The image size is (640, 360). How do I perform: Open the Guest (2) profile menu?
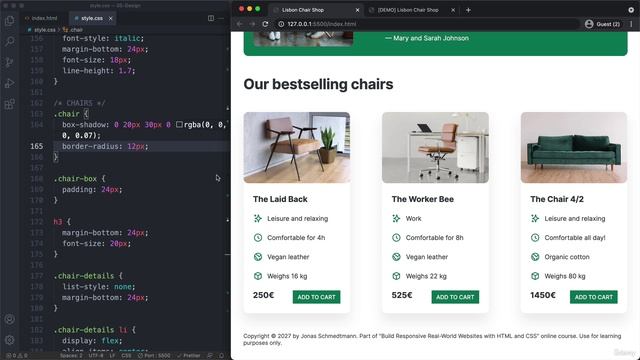coord(602,24)
